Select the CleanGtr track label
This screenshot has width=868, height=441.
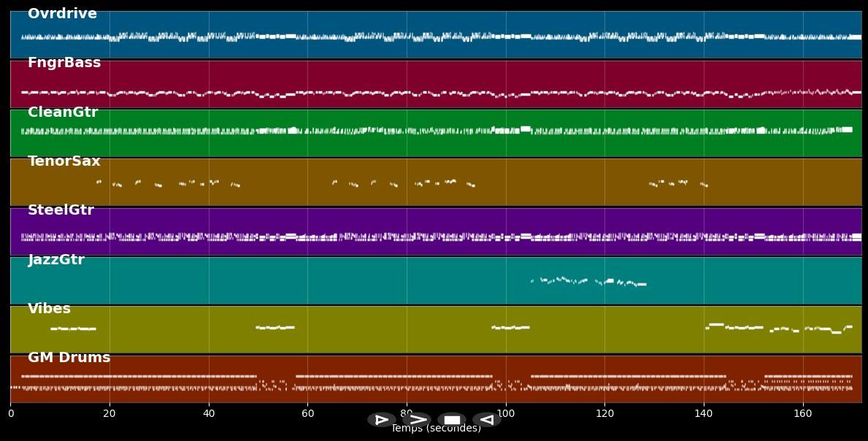pos(63,112)
